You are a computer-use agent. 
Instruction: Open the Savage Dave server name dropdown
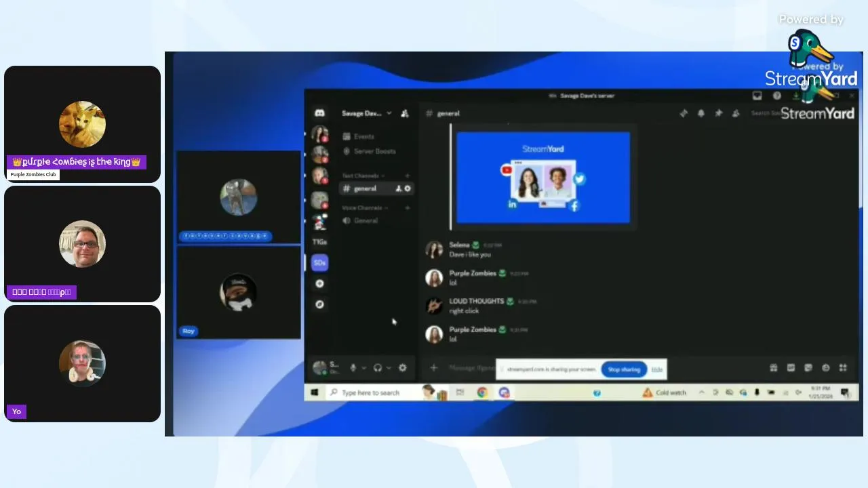coord(367,113)
